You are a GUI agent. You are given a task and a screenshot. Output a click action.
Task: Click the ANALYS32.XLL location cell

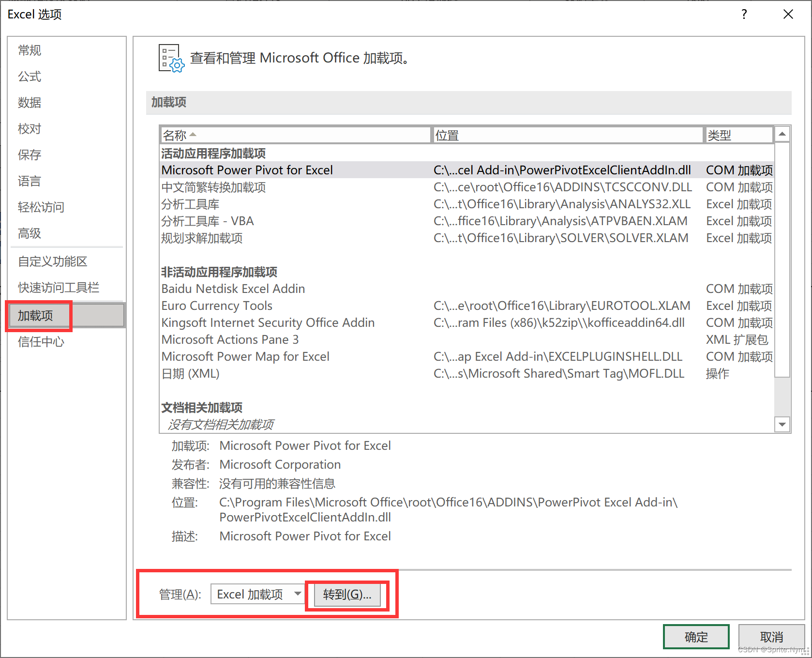click(x=562, y=204)
